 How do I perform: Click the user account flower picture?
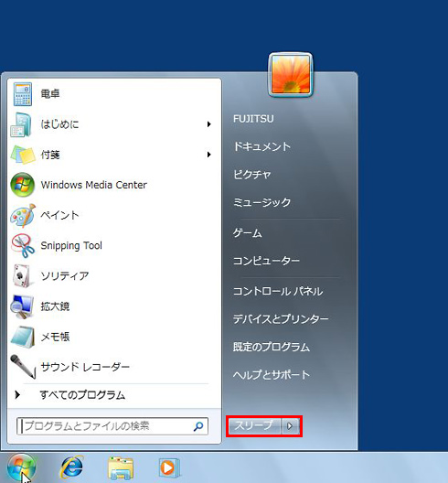click(291, 74)
